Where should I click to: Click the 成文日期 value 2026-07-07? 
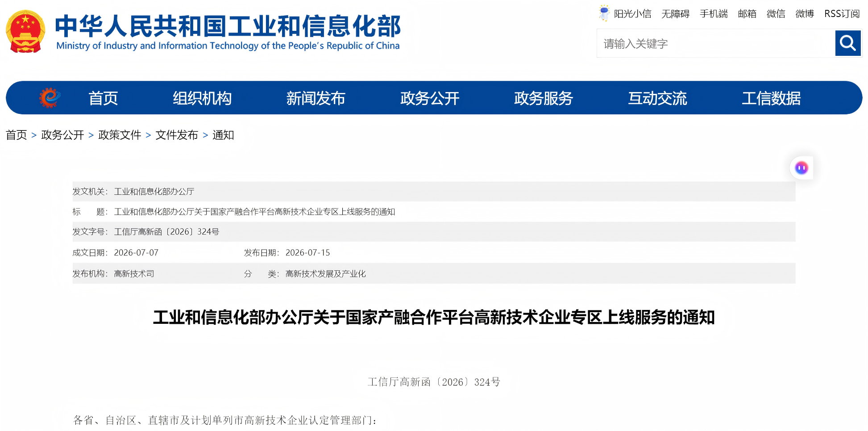[136, 253]
